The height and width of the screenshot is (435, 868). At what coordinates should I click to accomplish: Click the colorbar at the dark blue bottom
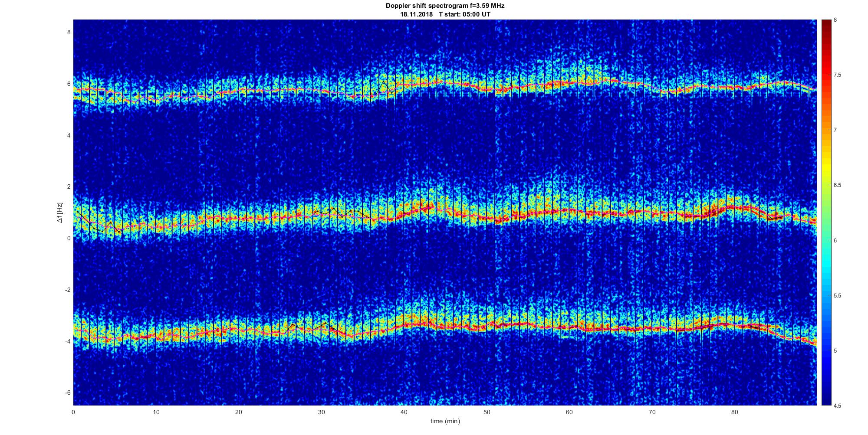coord(826,402)
